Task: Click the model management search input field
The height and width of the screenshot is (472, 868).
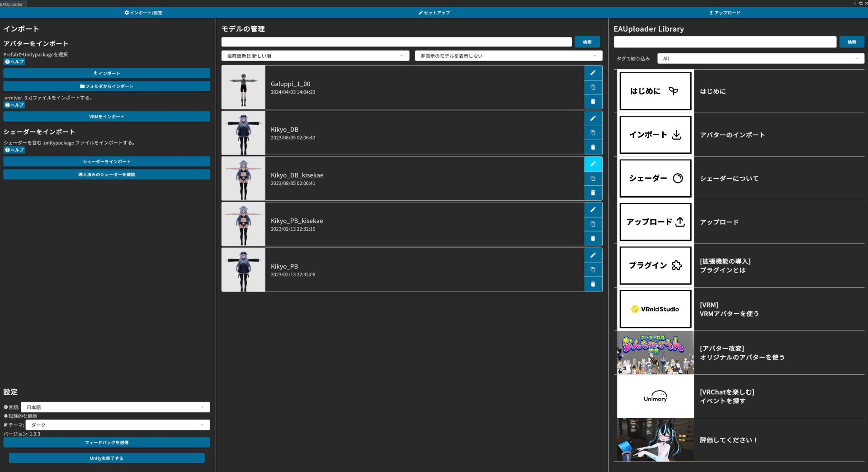Action: tap(396, 42)
